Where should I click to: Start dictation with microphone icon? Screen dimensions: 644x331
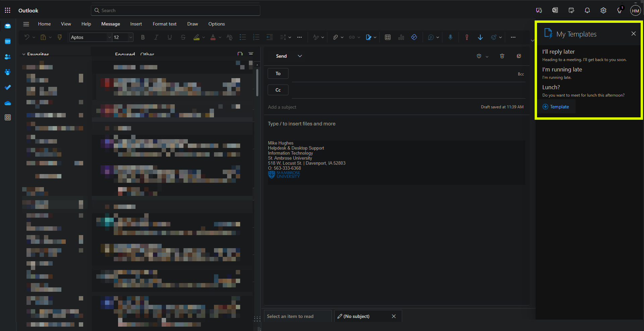(450, 37)
